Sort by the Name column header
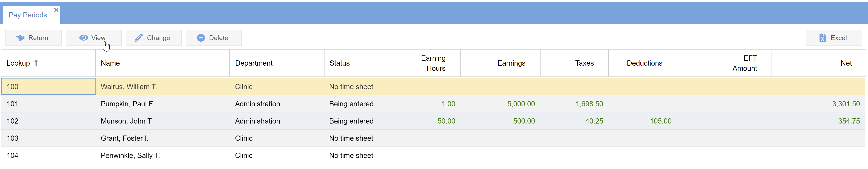The image size is (868, 169). [110, 63]
